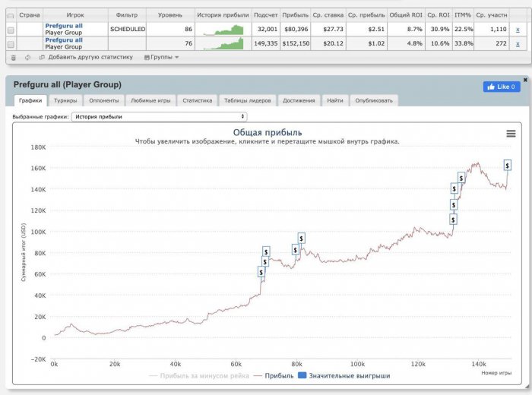
Task: Remove the 149,335 row with its x
Action: click(x=518, y=44)
